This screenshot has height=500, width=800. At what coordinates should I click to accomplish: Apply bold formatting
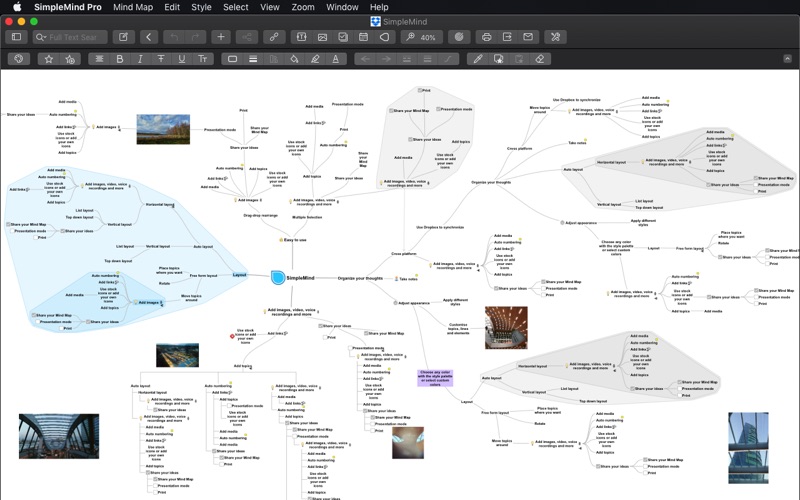point(120,59)
